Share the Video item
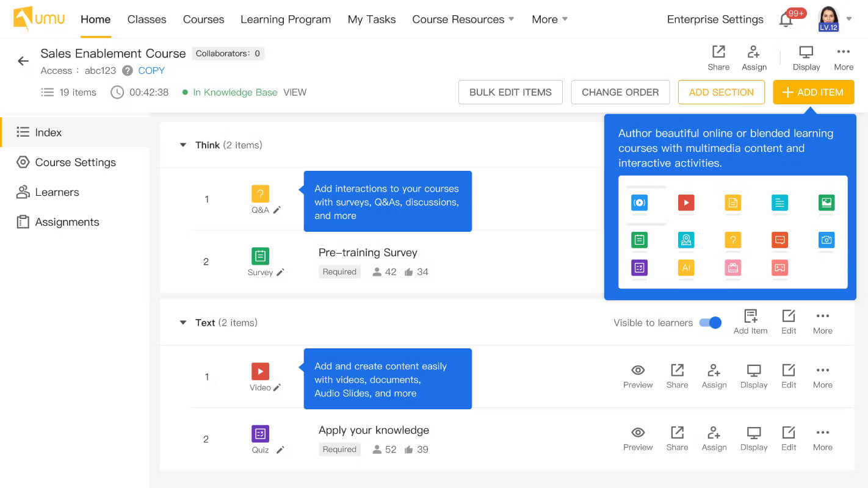The width and height of the screenshot is (868, 488). coord(677,376)
